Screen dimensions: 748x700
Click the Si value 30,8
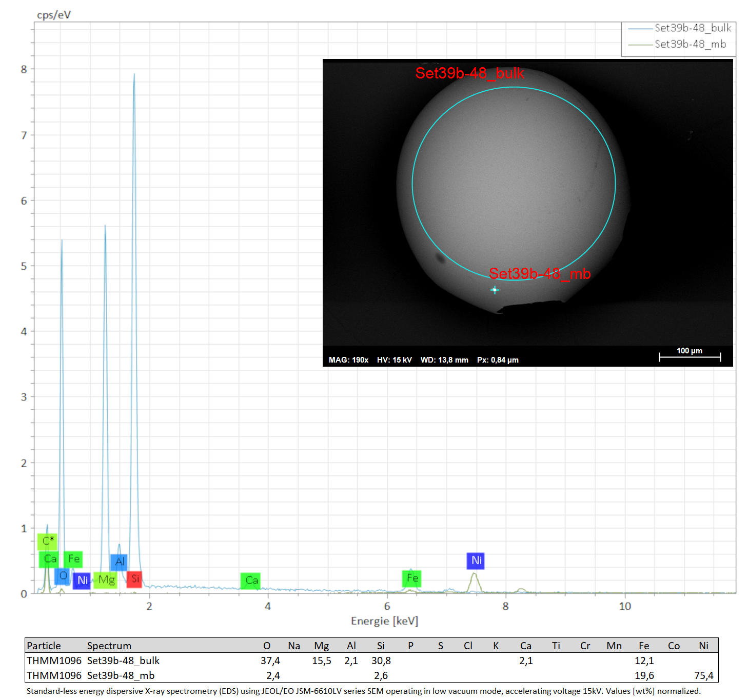coord(381,661)
